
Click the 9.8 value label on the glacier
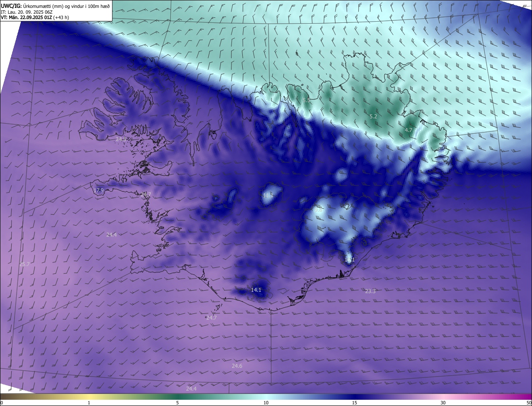(319, 210)
